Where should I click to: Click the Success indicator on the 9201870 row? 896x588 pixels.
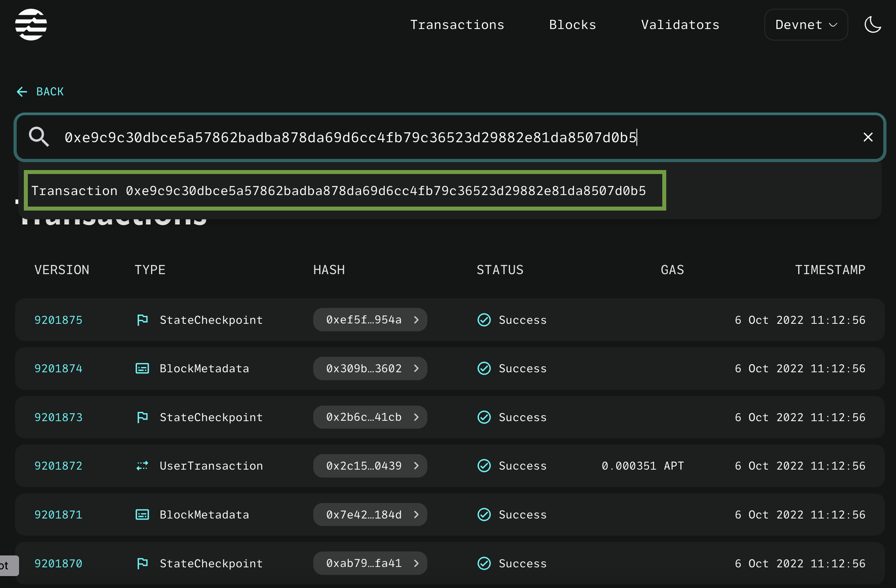coord(512,563)
